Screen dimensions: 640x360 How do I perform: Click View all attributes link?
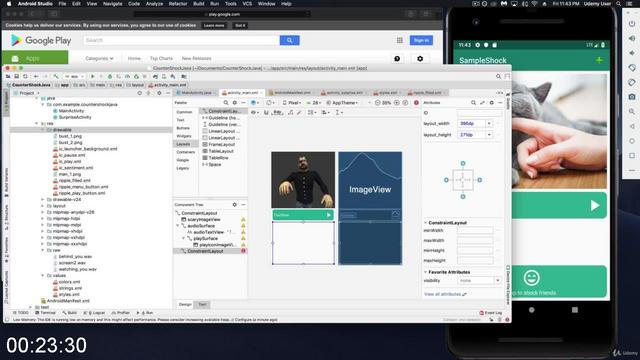[x=445, y=294]
